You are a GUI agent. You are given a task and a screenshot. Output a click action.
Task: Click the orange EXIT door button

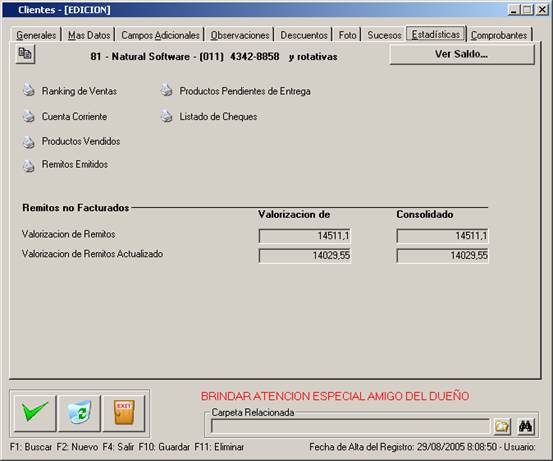pos(124,413)
